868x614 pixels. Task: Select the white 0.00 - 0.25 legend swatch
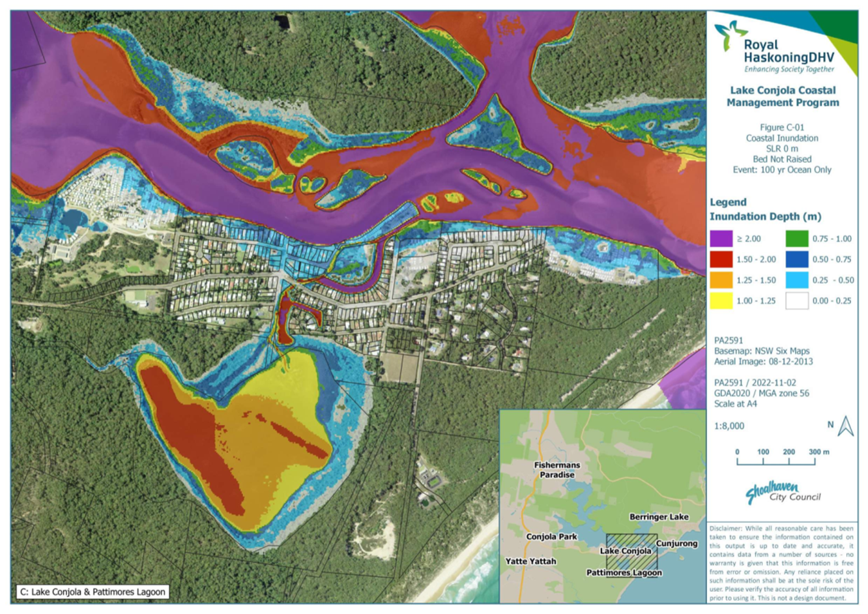[797, 301]
